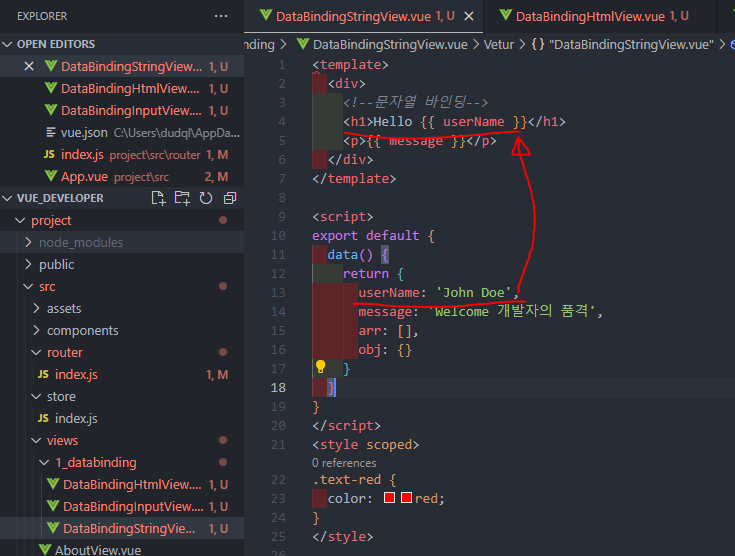Click the "DataBindingStringView.vue" object breadcrumb
735x556 pixels.
(631, 45)
